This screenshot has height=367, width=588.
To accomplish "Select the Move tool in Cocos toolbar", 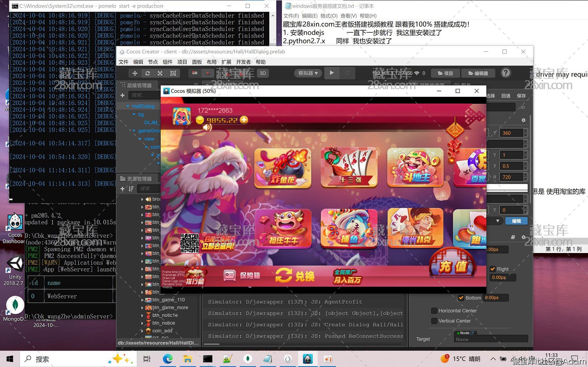I will pyautogui.click(x=134, y=73).
